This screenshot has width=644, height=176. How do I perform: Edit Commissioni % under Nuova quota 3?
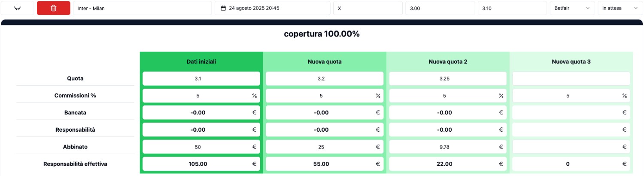tap(571, 96)
